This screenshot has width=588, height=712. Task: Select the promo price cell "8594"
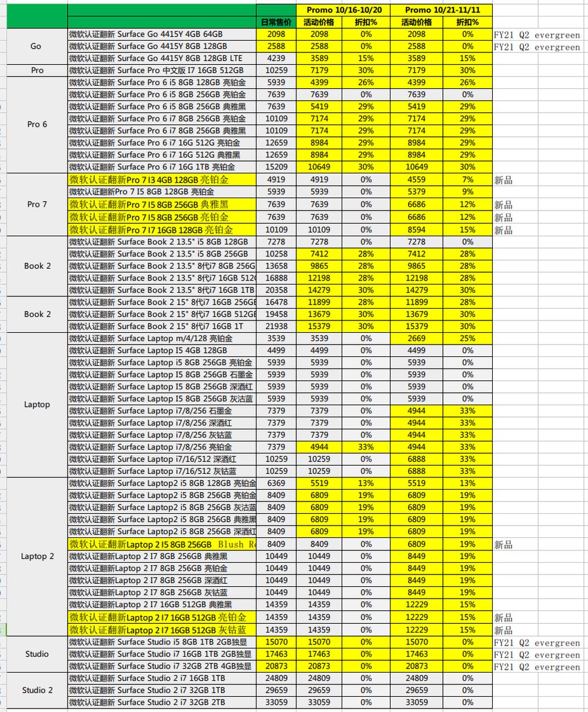[x=416, y=229]
